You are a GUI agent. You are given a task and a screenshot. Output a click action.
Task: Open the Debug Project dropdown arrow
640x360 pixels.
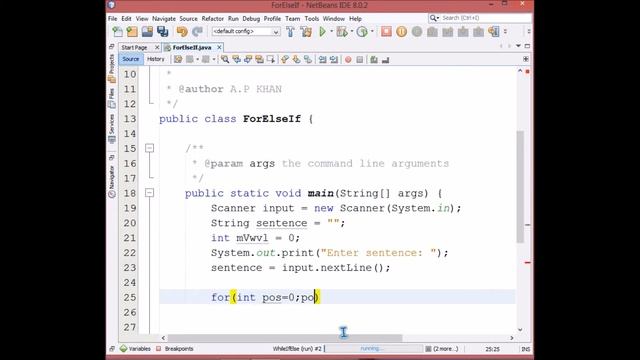pyautogui.click(x=352, y=31)
